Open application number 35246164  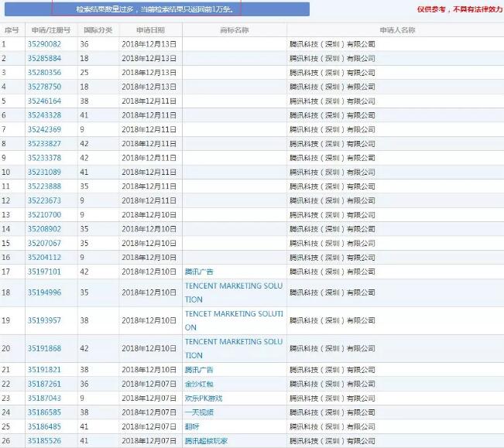tap(44, 101)
